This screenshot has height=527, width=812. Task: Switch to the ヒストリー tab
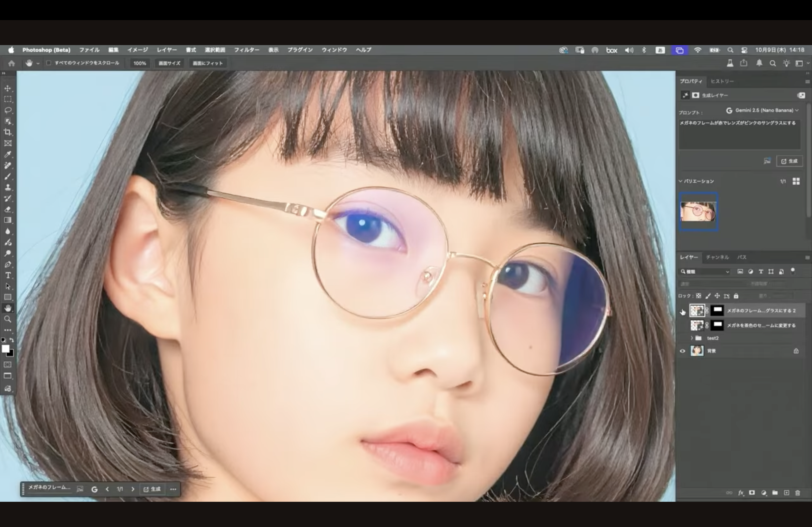(x=722, y=81)
